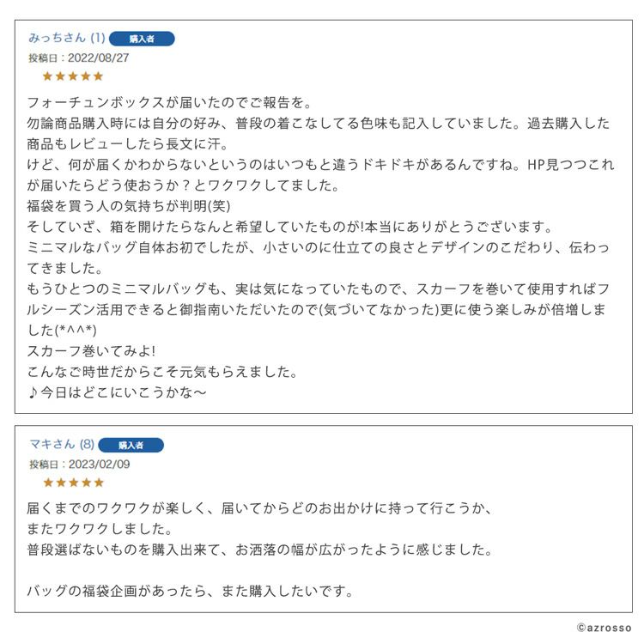Screen dimensions: 644x644
Task: Click the second star of マキさん's rating
Action: pos(61,483)
